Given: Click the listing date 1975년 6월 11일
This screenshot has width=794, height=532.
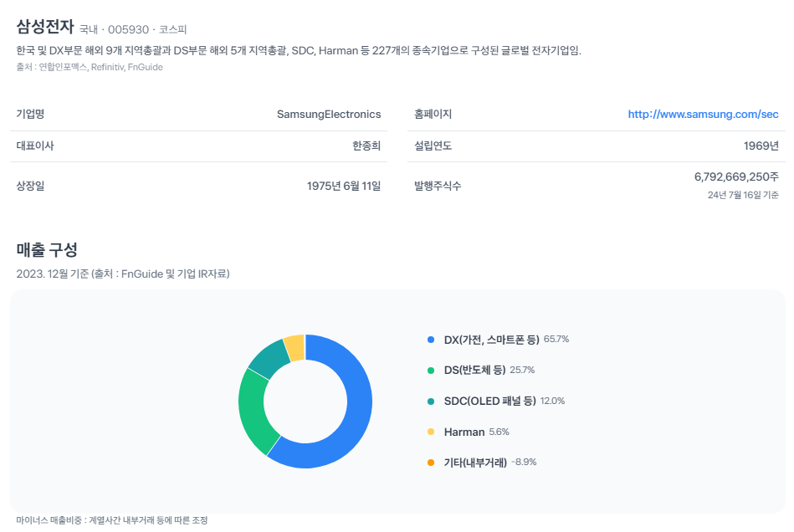Looking at the screenshot, I should click(344, 187).
